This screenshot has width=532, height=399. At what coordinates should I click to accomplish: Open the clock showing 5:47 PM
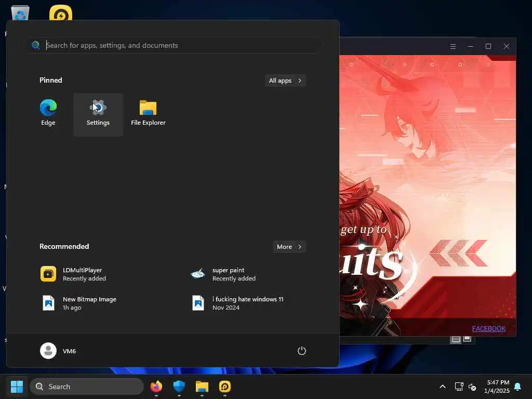497,387
